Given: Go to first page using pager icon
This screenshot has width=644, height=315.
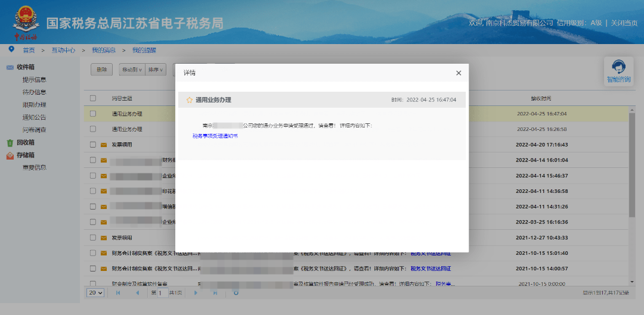Looking at the screenshot, I should 118,293.
